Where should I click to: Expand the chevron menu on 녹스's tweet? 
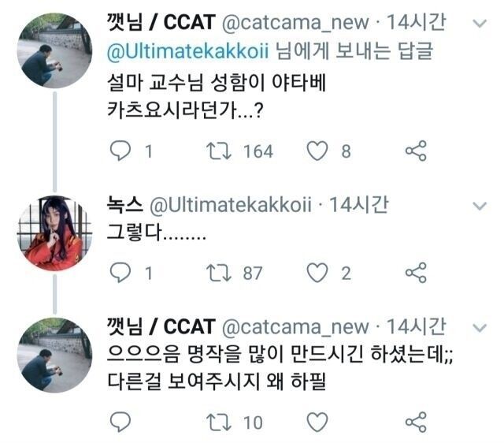click(479, 207)
